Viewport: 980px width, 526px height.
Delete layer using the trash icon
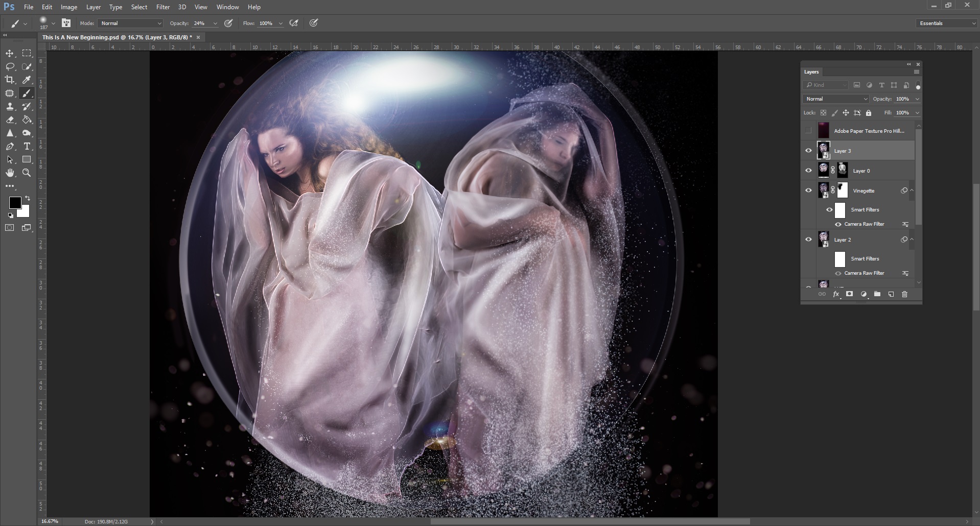904,294
